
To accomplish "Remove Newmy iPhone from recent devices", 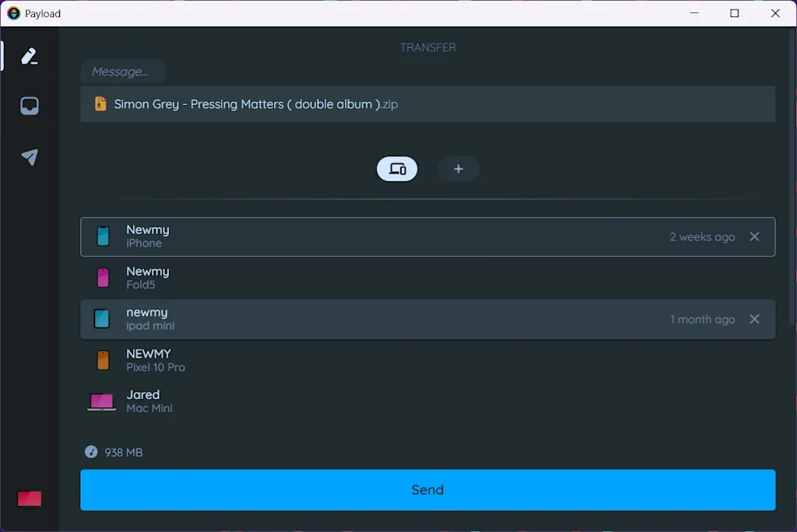I will 754,236.
